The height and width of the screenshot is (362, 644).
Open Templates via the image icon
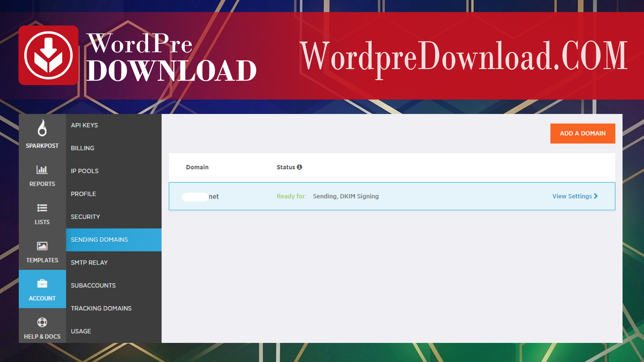coord(42,246)
